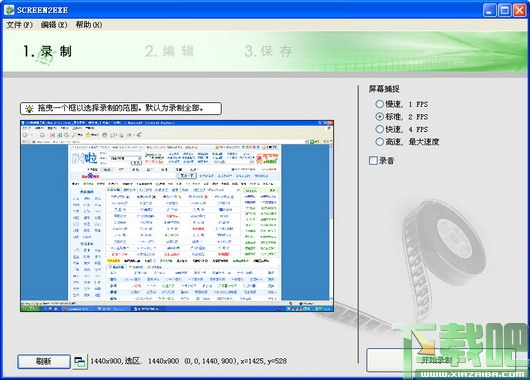Click the screen preview thumbnail
Image resolution: width=530 pixels, height=380 pixels.
point(177,216)
